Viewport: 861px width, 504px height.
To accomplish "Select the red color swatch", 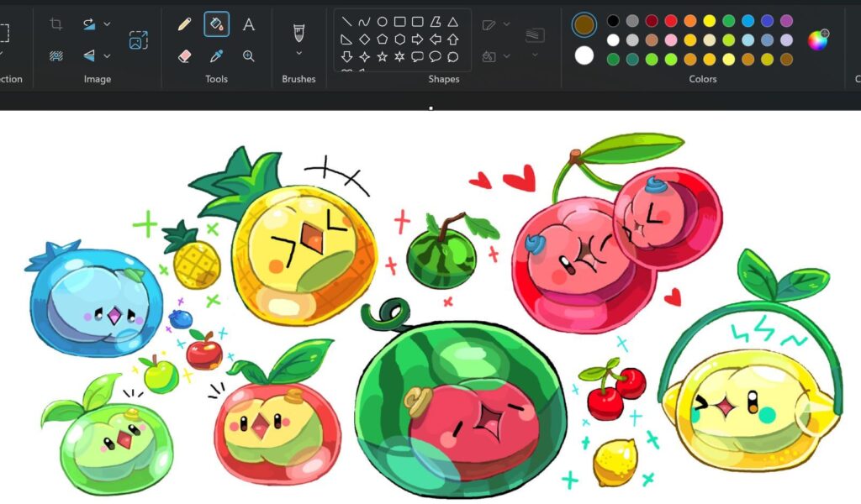I will [670, 18].
